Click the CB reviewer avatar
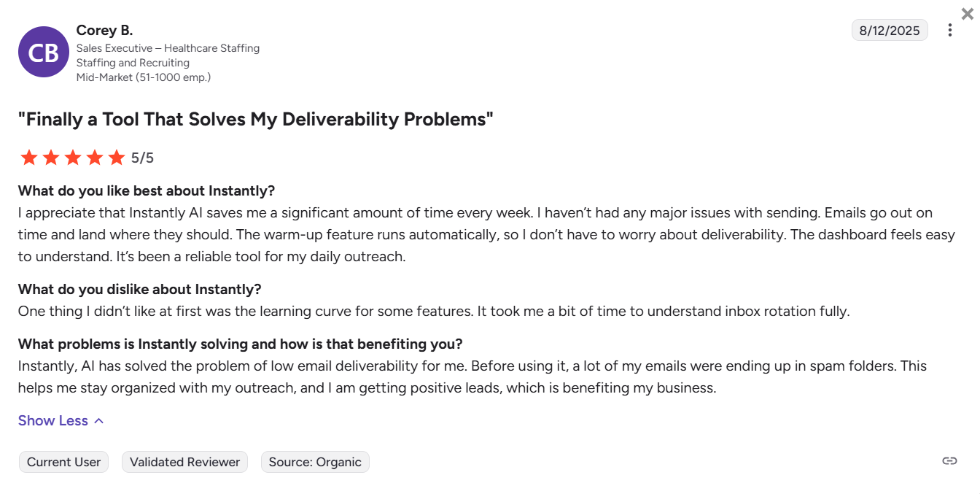The width and height of the screenshot is (980, 494). click(44, 52)
